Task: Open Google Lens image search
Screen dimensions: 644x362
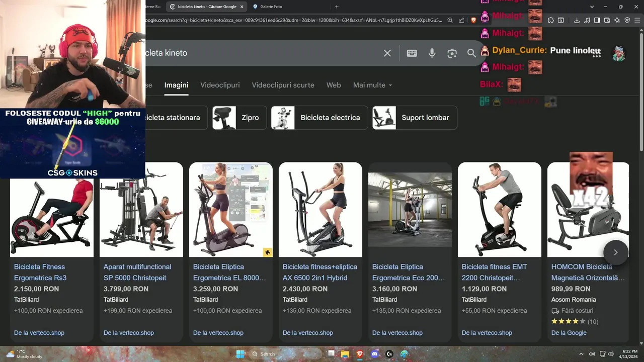Action: click(452, 53)
